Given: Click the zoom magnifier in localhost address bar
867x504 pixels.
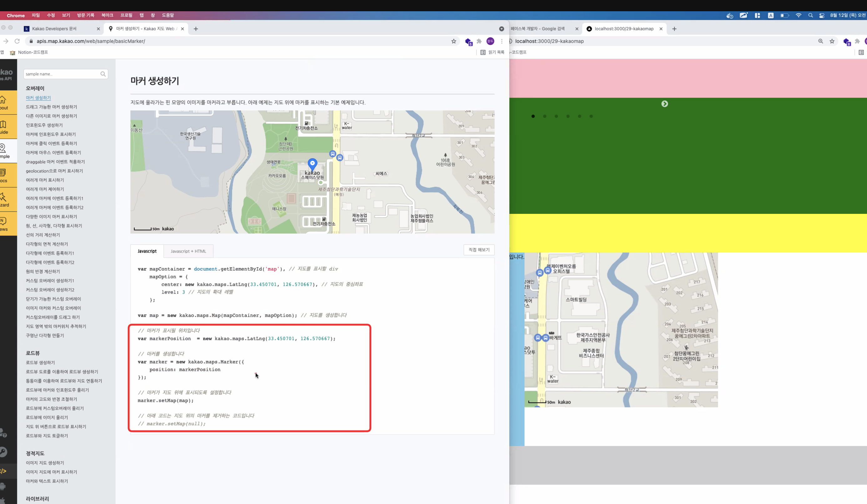Looking at the screenshot, I should pyautogui.click(x=821, y=41).
